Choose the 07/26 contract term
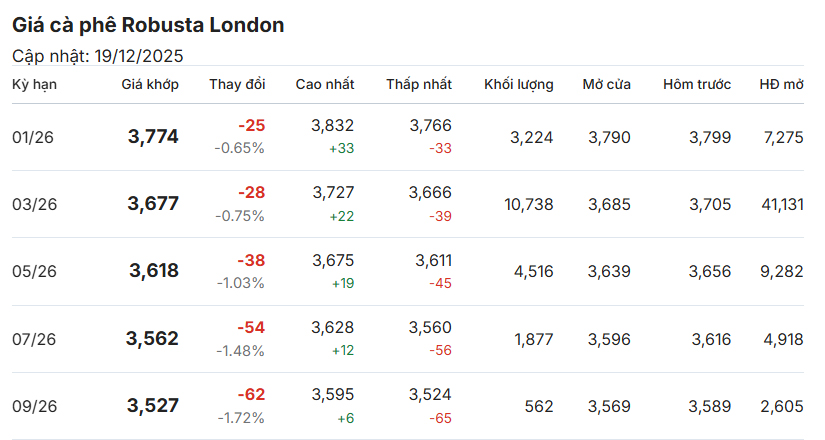825x440 pixels. (x=34, y=339)
